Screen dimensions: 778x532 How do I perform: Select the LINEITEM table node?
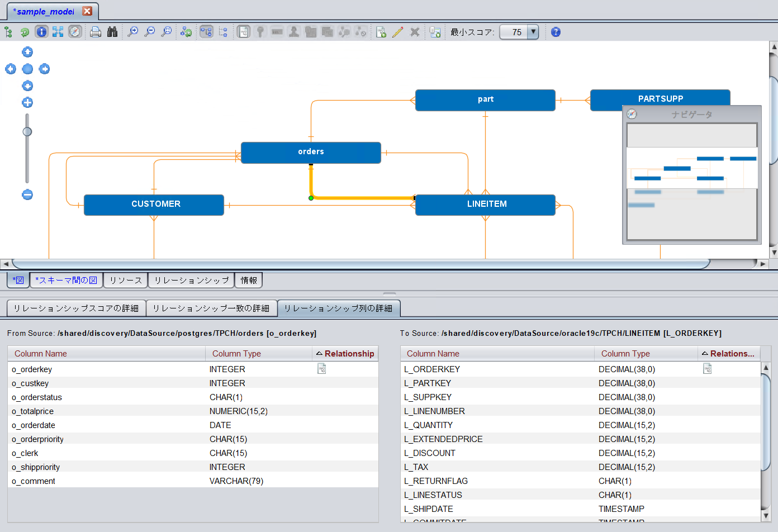(485, 205)
